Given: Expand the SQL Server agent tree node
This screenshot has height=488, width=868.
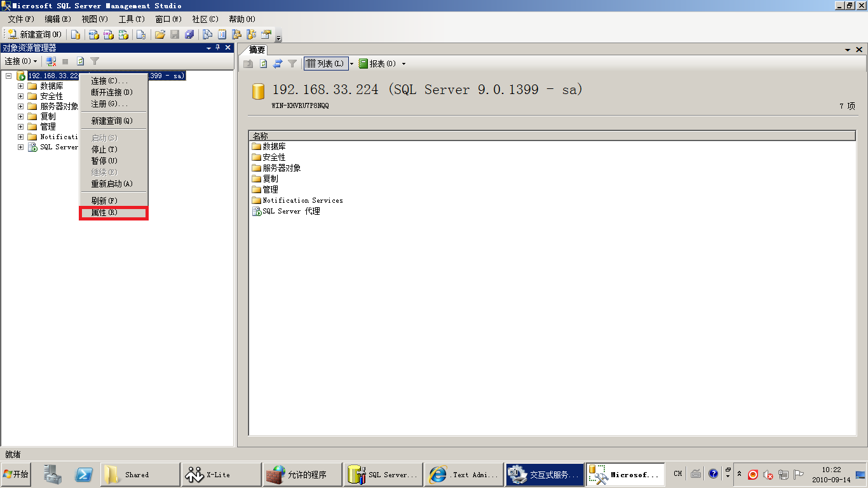Looking at the screenshot, I should 20,147.
